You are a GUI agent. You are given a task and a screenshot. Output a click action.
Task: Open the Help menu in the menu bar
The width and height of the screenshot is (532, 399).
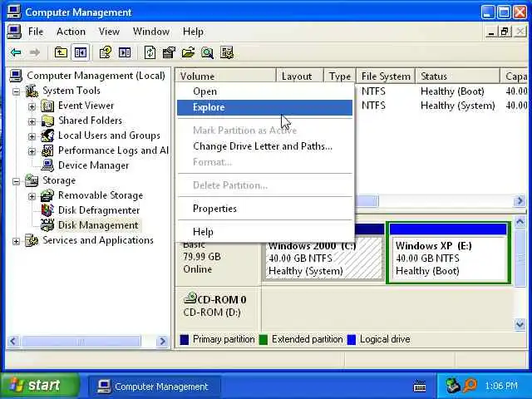click(193, 32)
